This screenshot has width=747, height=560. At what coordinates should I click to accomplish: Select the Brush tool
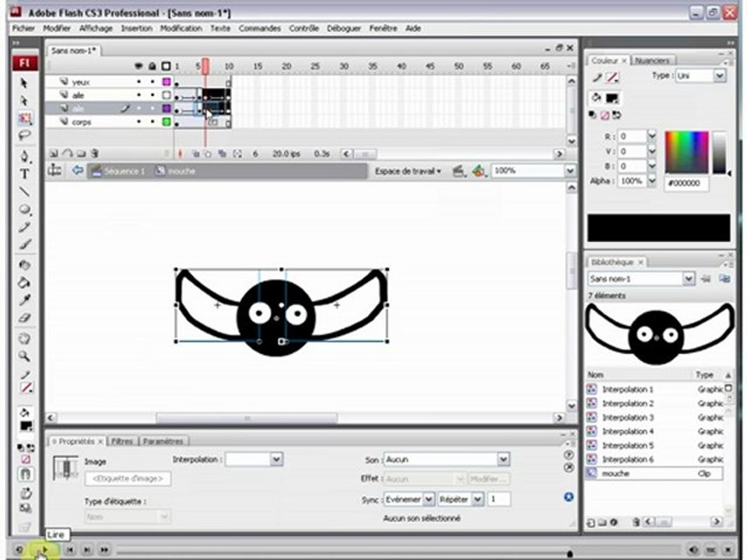[x=25, y=245]
